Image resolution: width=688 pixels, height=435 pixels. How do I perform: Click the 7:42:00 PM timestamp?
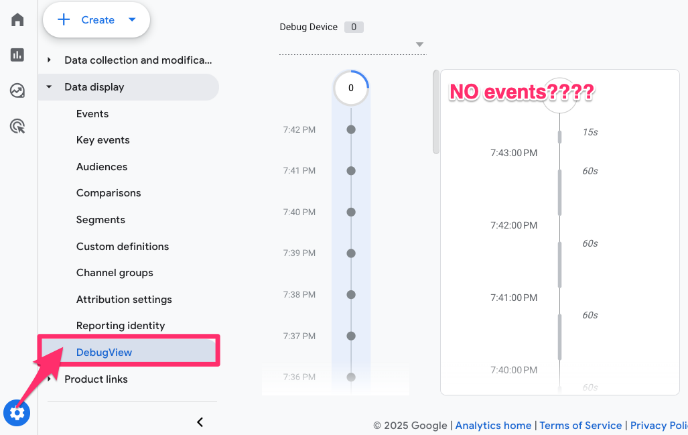click(514, 225)
